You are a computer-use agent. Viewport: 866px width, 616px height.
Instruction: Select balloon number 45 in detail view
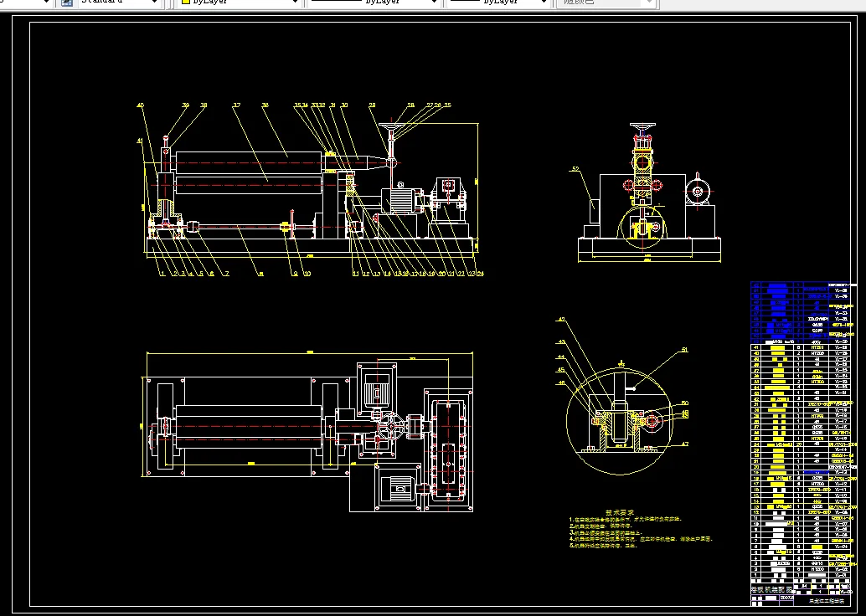[x=562, y=370]
